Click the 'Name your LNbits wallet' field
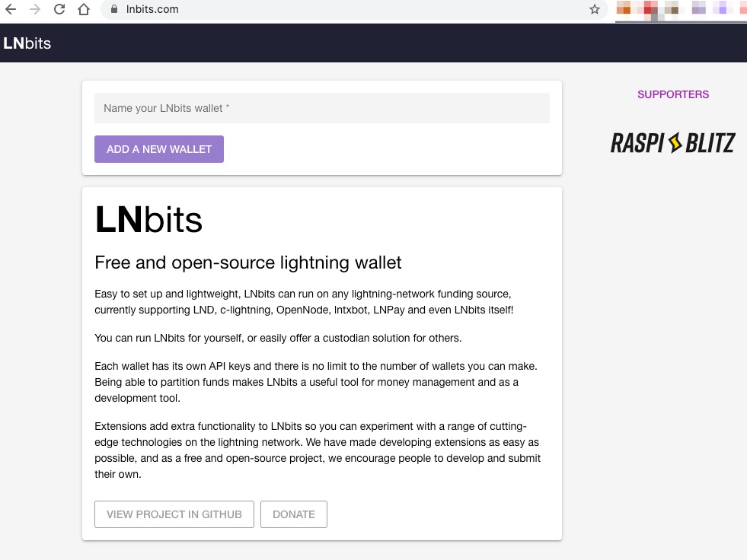 click(321, 108)
